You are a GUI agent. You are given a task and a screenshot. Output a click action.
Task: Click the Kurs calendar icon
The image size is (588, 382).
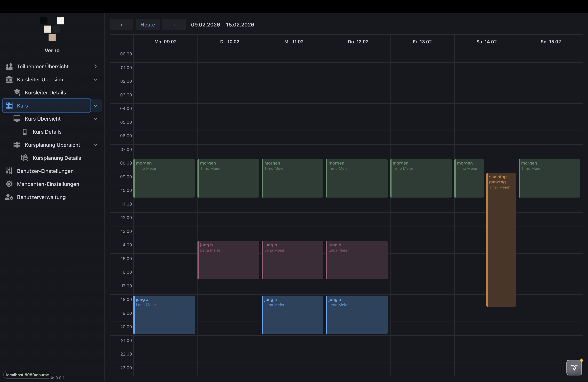9,106
